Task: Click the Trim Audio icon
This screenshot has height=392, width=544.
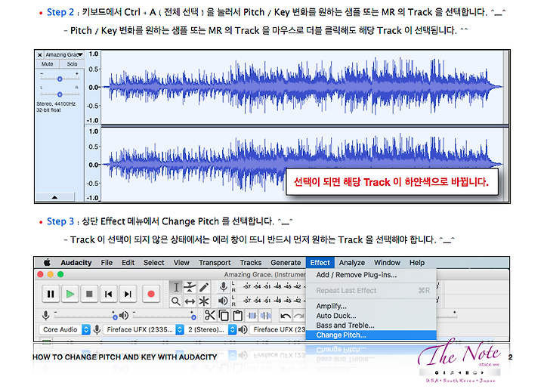Action: pyautogui.click(x=252, y=315)
